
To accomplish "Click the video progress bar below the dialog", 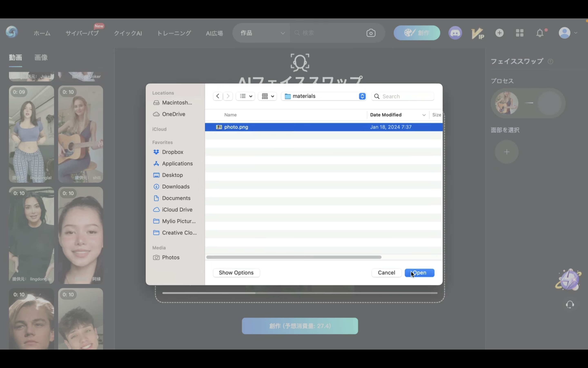I will 300,293.
